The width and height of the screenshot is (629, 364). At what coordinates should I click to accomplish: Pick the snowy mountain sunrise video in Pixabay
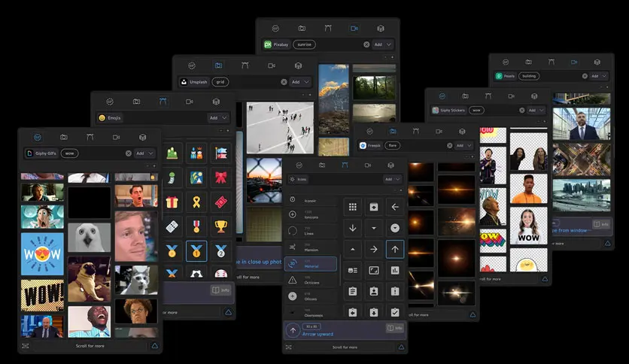pyautogui.click(x=333, y=99)
